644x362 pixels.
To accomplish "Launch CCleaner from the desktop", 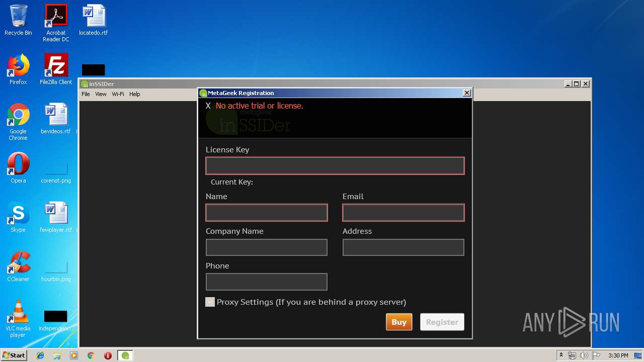I will click(x=18, y=266).
